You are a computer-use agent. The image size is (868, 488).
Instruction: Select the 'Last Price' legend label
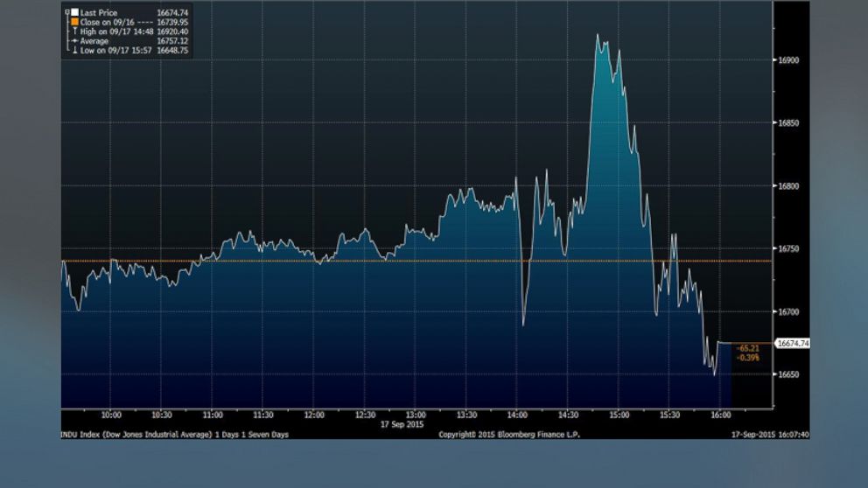(x=99, y=13)
